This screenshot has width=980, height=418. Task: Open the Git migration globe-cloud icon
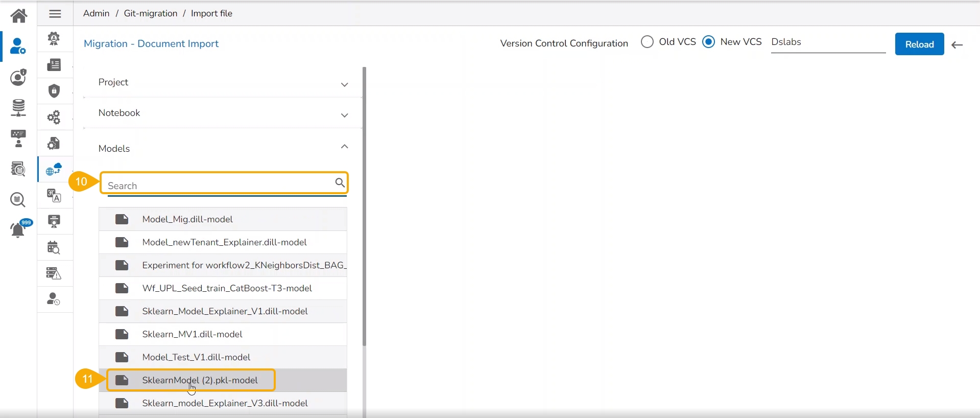point(54,169)
